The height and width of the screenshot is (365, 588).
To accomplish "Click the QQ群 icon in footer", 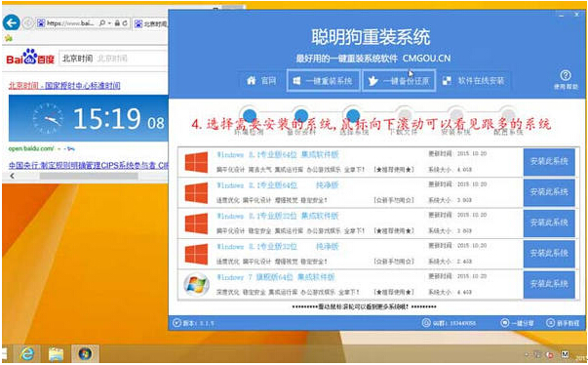I will point(426,323).
